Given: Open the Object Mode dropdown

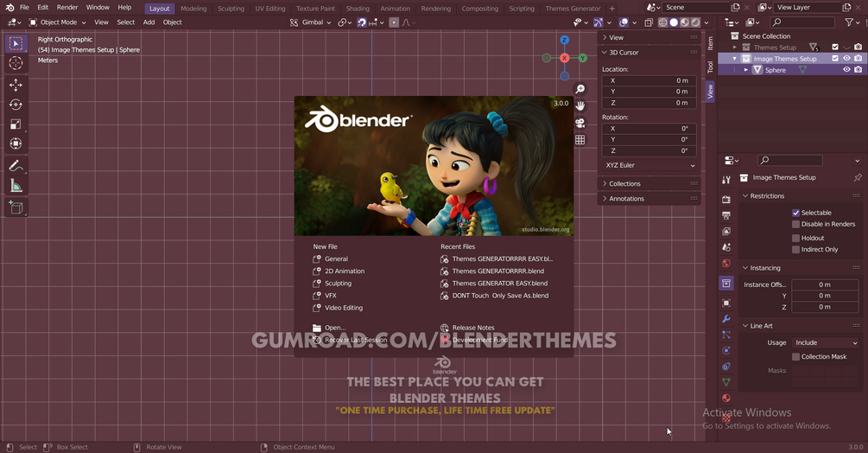Looking at the screenshot, I should [58, 22].
